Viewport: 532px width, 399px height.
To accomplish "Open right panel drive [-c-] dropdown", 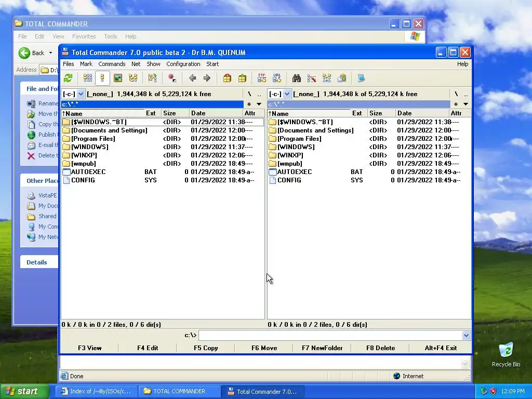I will (x=287, y=94).
